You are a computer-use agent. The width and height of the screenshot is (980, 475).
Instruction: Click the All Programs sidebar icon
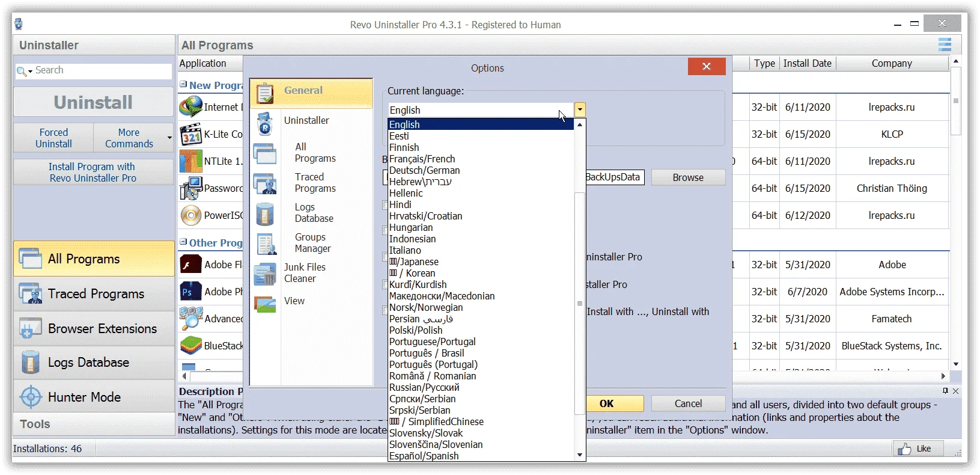pos(30,259)
